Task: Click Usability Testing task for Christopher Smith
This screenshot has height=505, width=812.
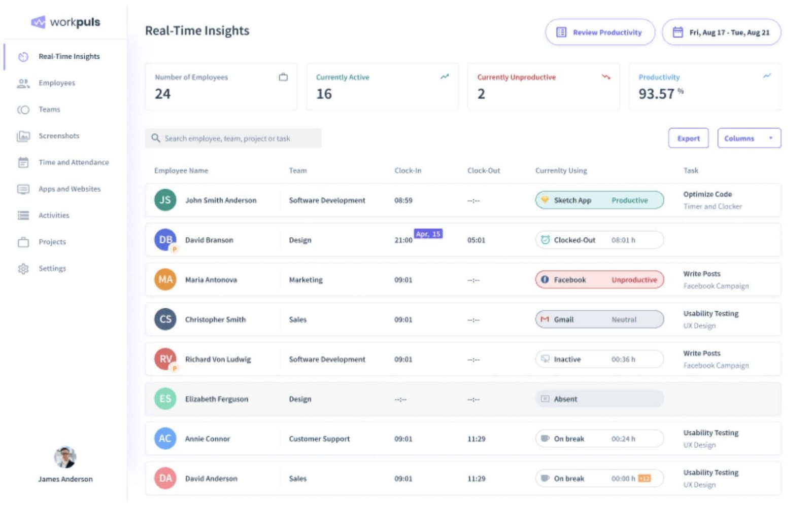Action: (x=710, y=313)
